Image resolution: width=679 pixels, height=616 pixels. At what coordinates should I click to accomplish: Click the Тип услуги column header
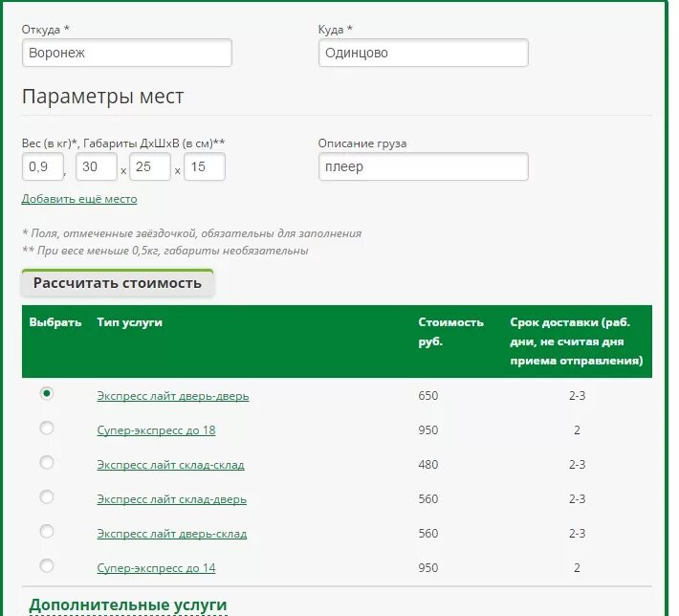coord(130,322)
